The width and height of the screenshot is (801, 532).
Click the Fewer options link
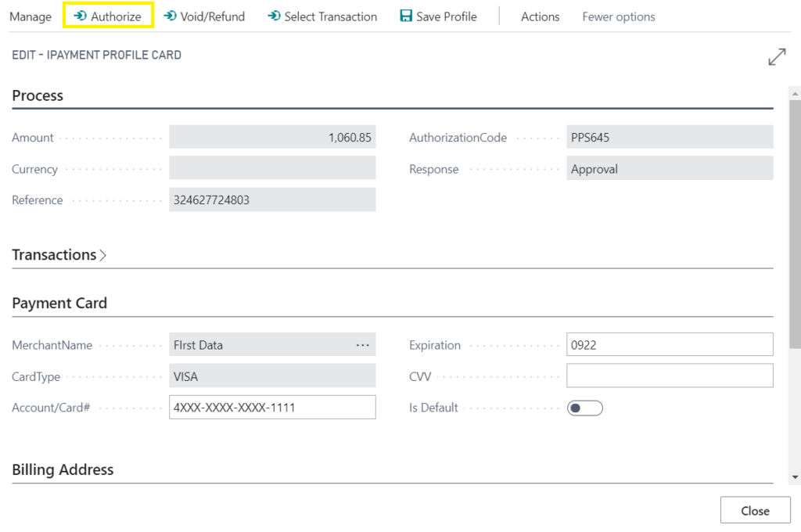click(618, 16)
